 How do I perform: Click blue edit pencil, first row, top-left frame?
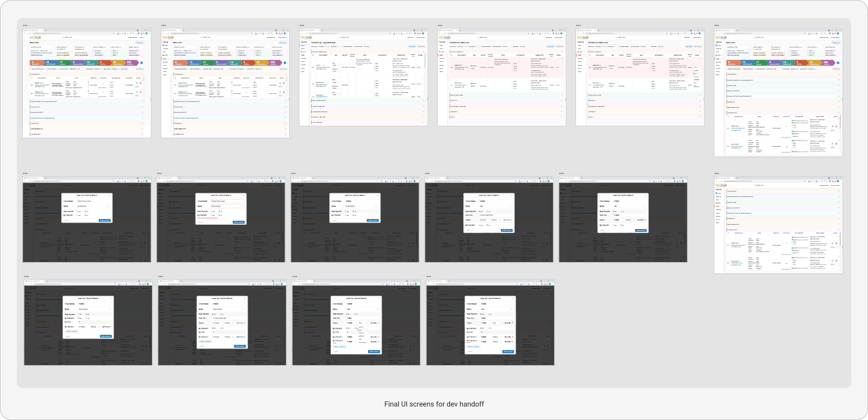137,83
